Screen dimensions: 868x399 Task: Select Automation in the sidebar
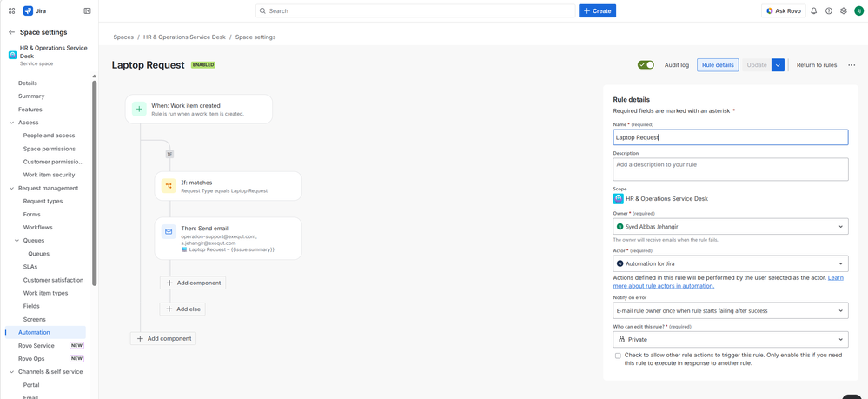click(x=45, y=332)
